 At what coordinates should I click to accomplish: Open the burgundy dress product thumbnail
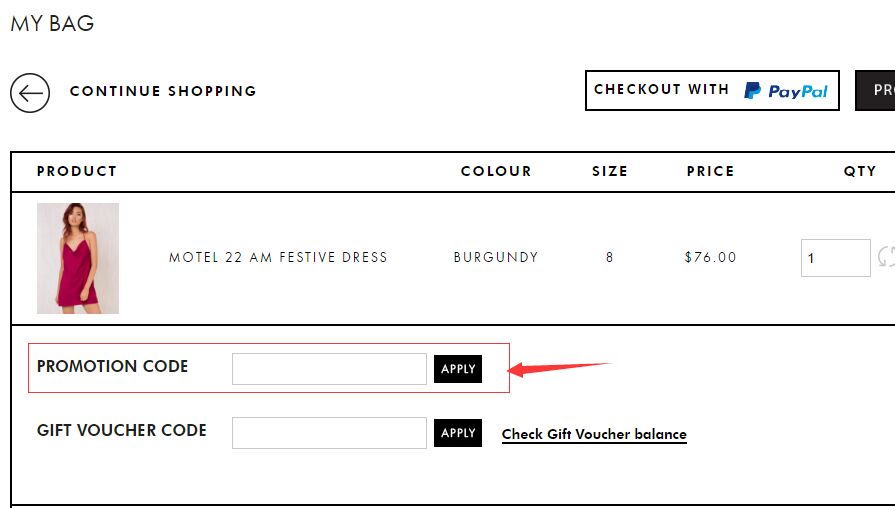78,258
